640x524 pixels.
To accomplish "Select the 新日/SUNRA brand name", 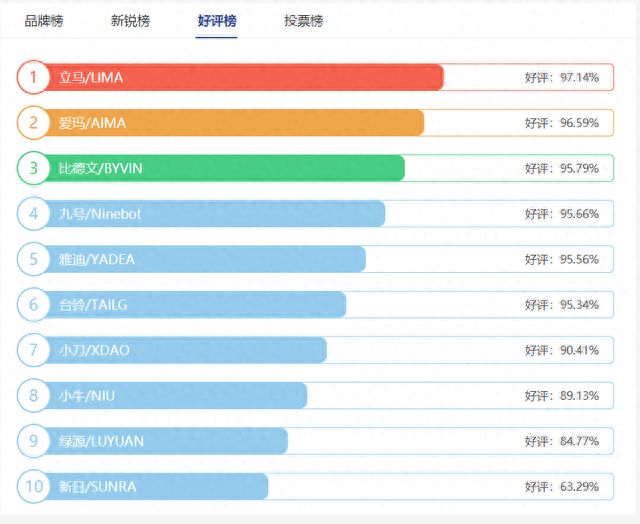I will pyautogui.click(x=97, y=486).
